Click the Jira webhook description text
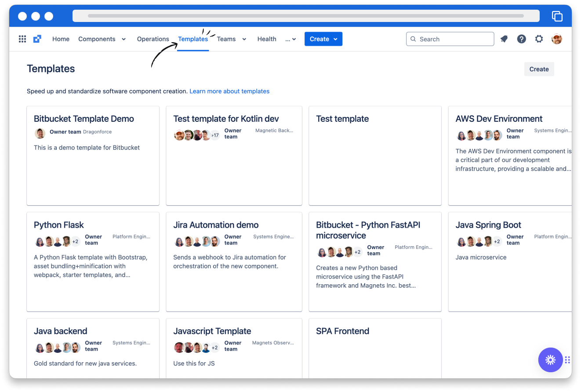This screenshot has height=392, width=581. 229,261
